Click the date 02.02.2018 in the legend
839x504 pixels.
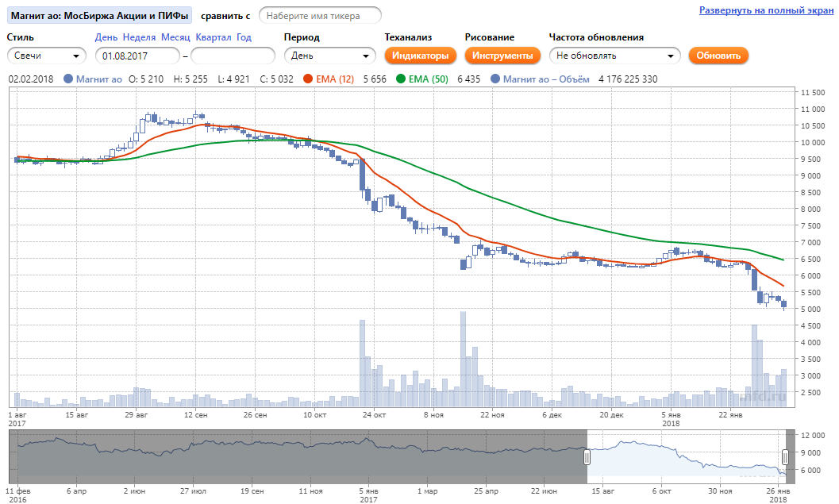[31, 79]
